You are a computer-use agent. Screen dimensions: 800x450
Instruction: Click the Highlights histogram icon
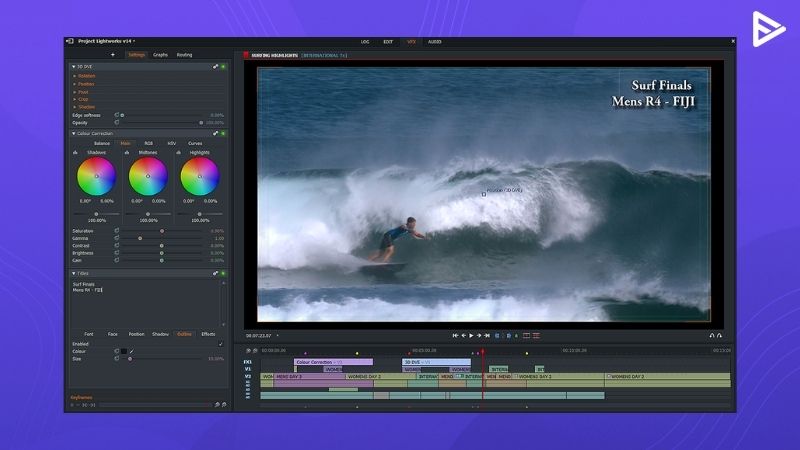coord(179,153)
